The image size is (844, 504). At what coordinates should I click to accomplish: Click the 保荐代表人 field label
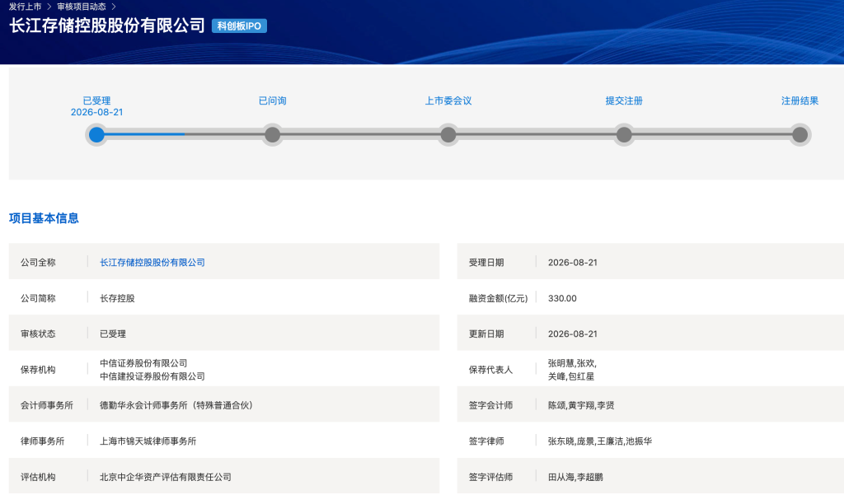(490, 370)
